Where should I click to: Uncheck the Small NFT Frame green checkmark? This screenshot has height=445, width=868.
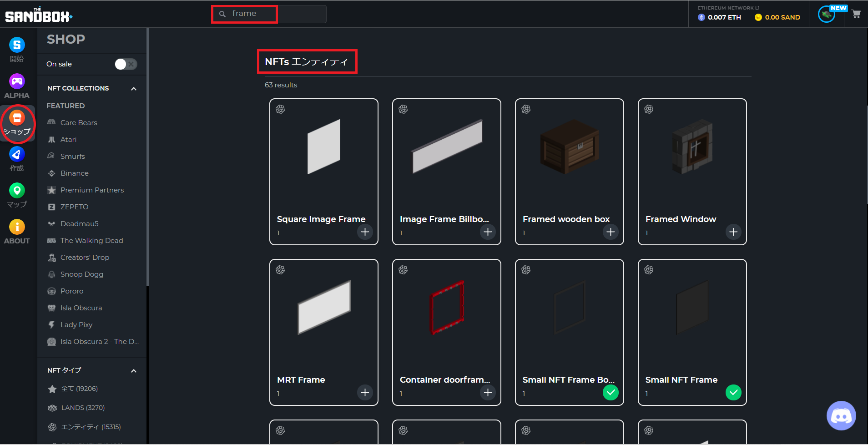(x=733, y=393)
